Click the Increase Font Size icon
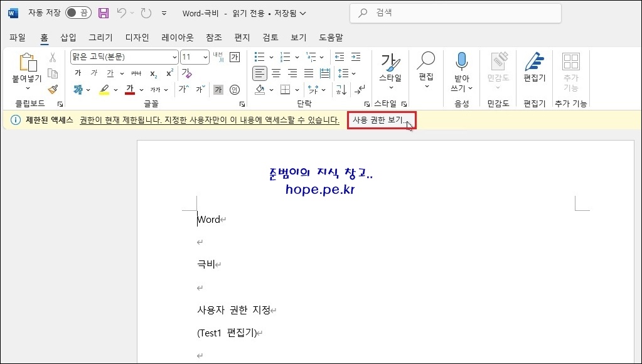The width and height of the screenshot is (642, 364). 183,89
